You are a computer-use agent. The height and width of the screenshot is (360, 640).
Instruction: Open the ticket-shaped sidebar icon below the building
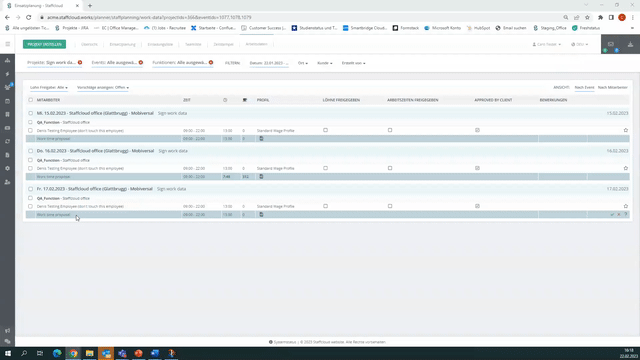[7, 128]
